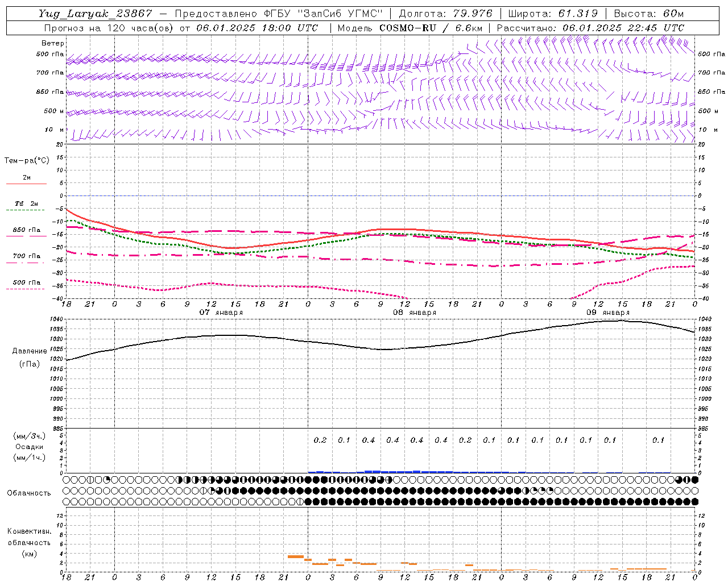The image size is (728, 582).
Task: Click the 700 гПа temperature legend label
Action: (27, 256)
